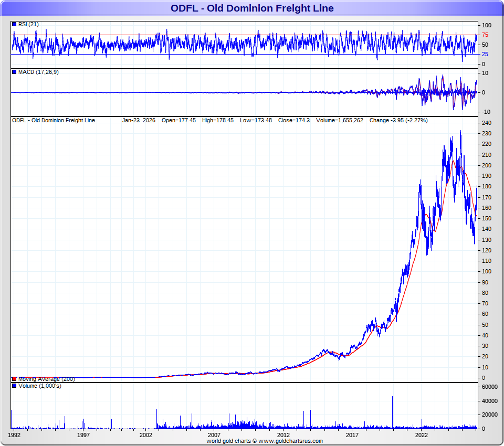Click the blue Volume legend square
The image size is (504, 446).
[x=14, y=386]
